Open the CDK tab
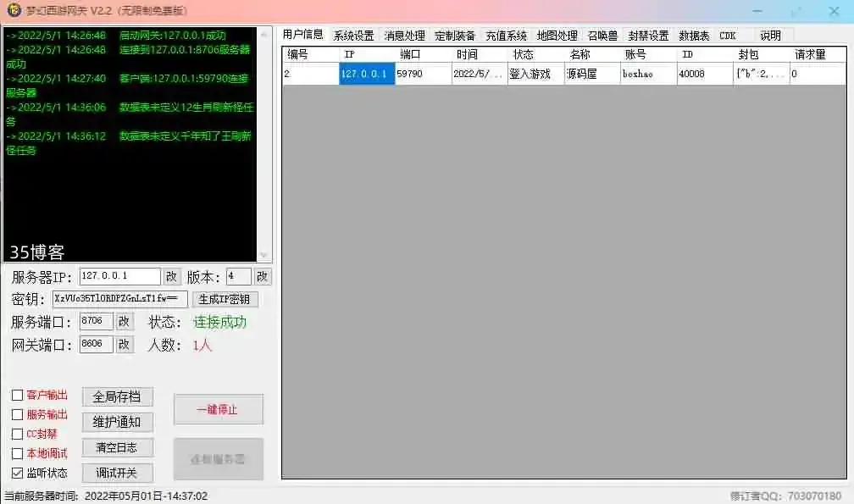 (727, 36)
